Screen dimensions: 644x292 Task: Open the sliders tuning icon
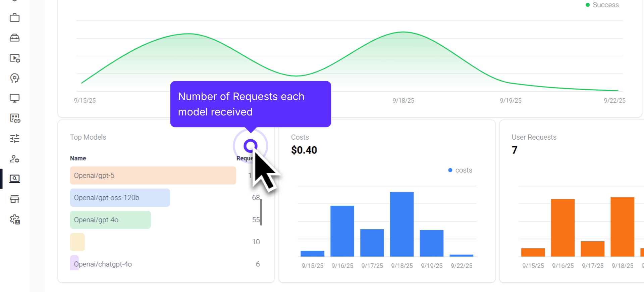click(14, 138)
